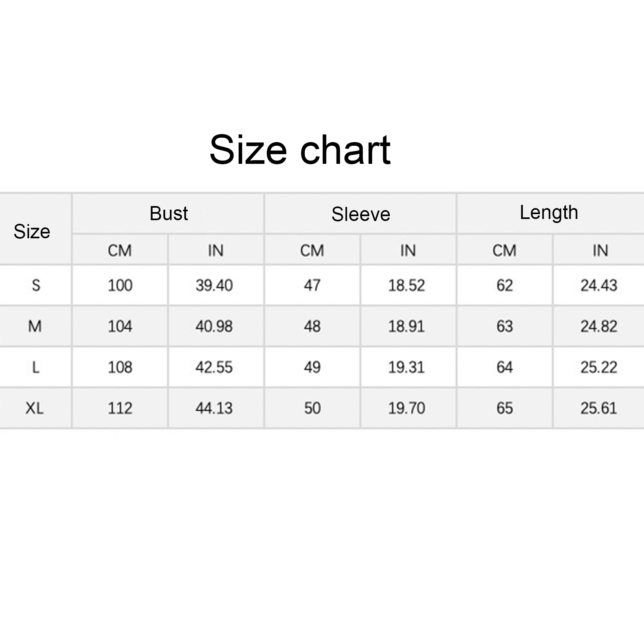Viewport: 644px width, 644px height.
Task: Click the bust value 108 for size L
Action: 120,367
